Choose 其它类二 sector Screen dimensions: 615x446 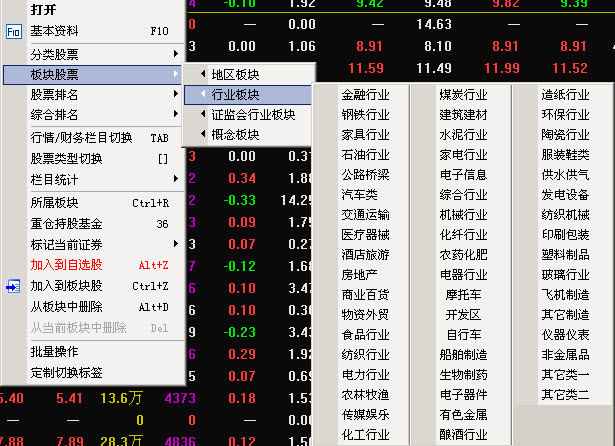pyautogui.click(x=565, y=395)
